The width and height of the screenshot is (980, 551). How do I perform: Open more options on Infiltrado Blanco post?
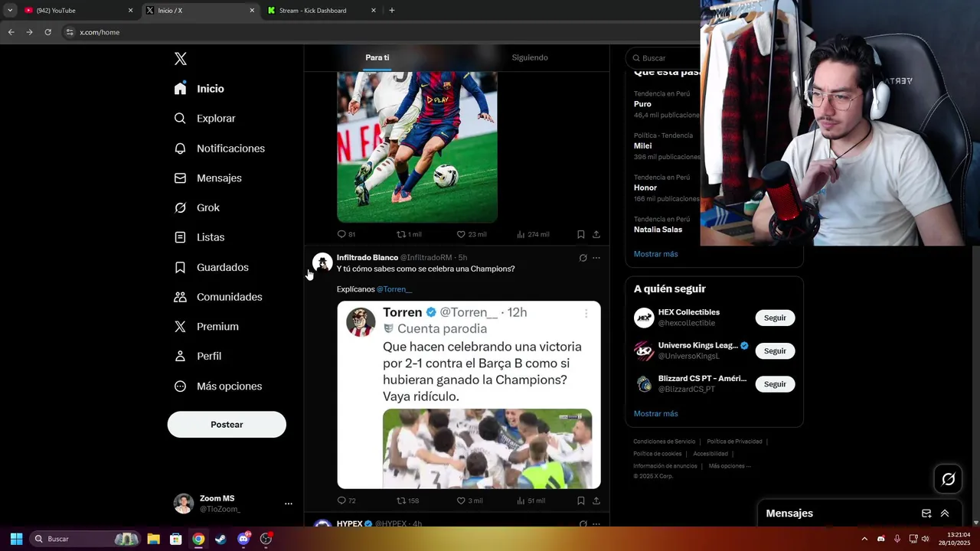[596, 258]
